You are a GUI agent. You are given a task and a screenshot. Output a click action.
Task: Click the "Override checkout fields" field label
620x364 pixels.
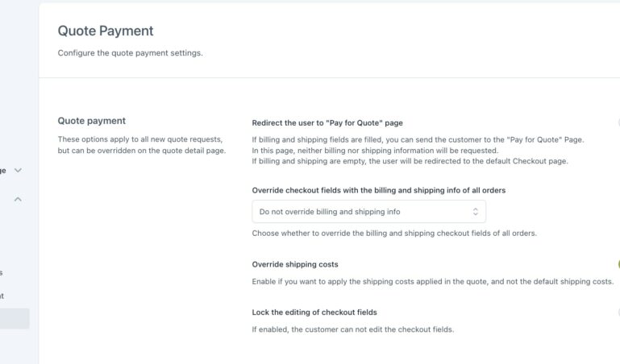pos(379,190)
